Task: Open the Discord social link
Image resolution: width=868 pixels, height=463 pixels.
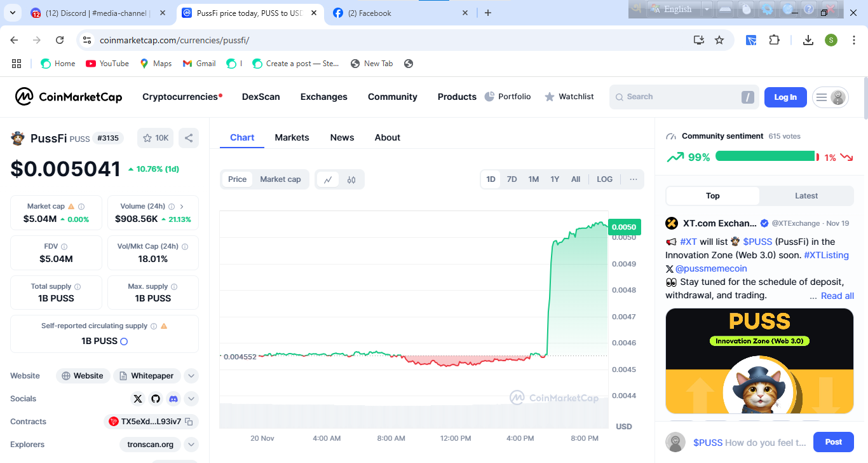Action: pyautogui.click(x=173, y=399)
